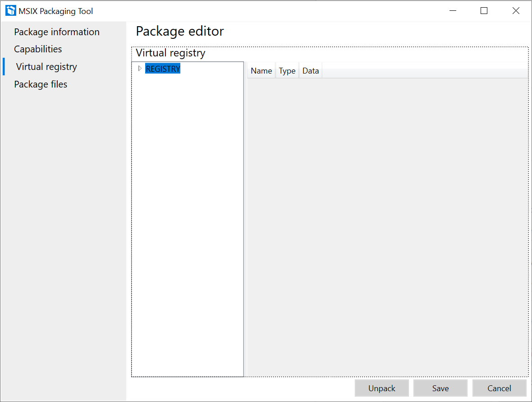532x402 pixels.
Task: Close the MSIX Packaging Tool window
Action: (516, 11)
